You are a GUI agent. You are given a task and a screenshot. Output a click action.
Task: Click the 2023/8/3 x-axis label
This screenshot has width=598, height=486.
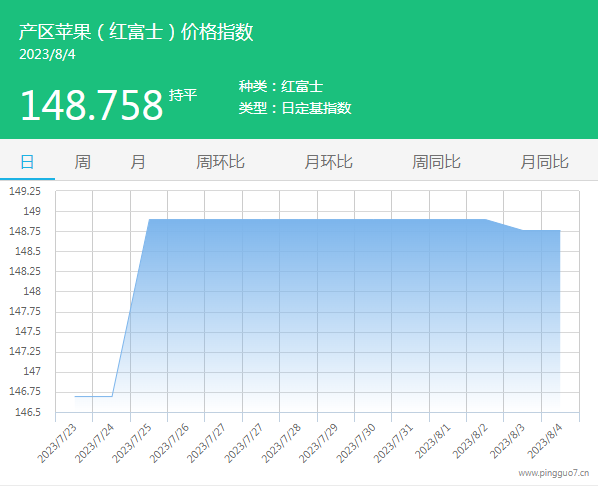pos(507,441)
